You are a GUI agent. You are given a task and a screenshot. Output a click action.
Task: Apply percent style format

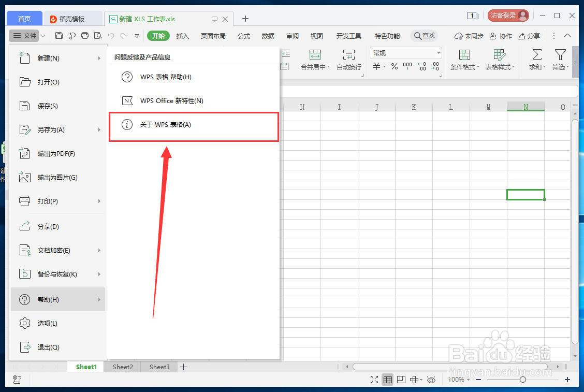[395, 66]
